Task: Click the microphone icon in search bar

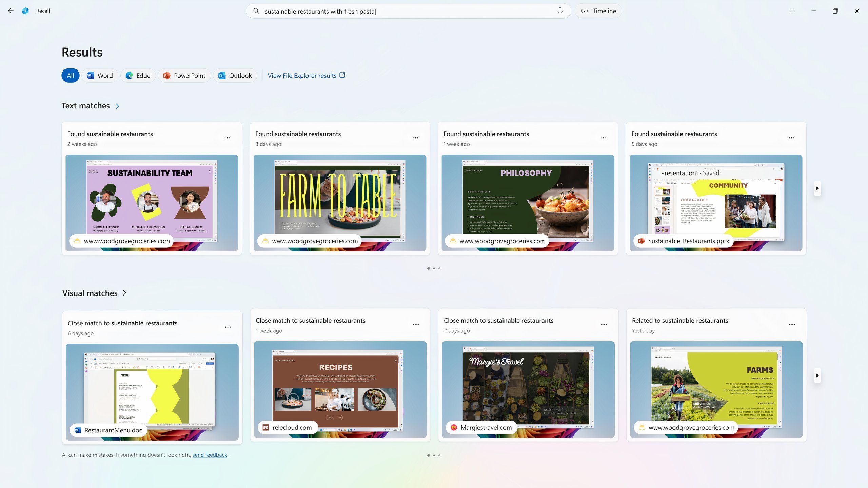Action: pyautogui.click(x=559, y=11)
